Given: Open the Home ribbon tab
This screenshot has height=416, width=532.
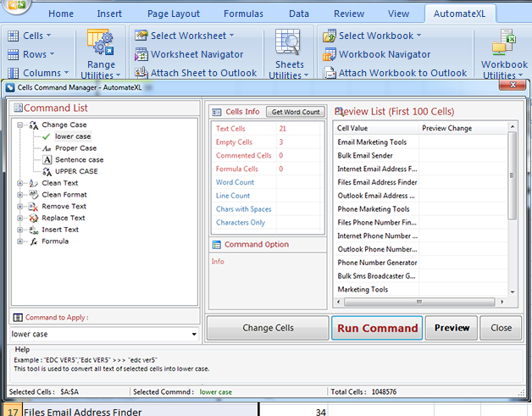Looking at the screenshot, I should (61, 14).
